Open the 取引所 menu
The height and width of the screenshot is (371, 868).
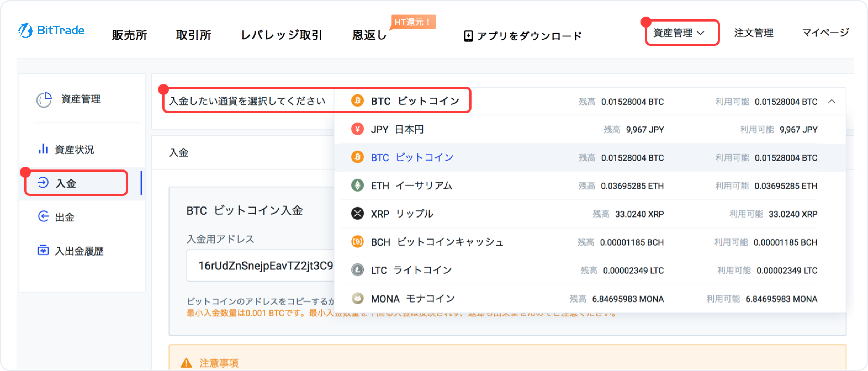[193, 35]
